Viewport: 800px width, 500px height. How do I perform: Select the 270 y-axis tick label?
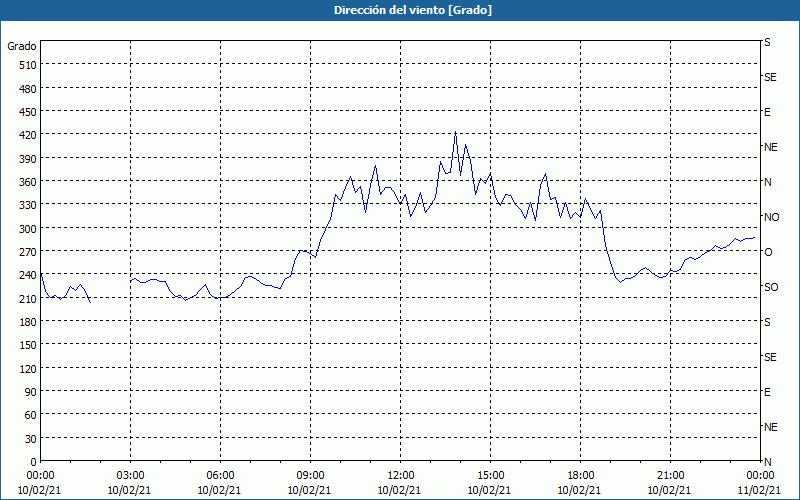(28, 252)
